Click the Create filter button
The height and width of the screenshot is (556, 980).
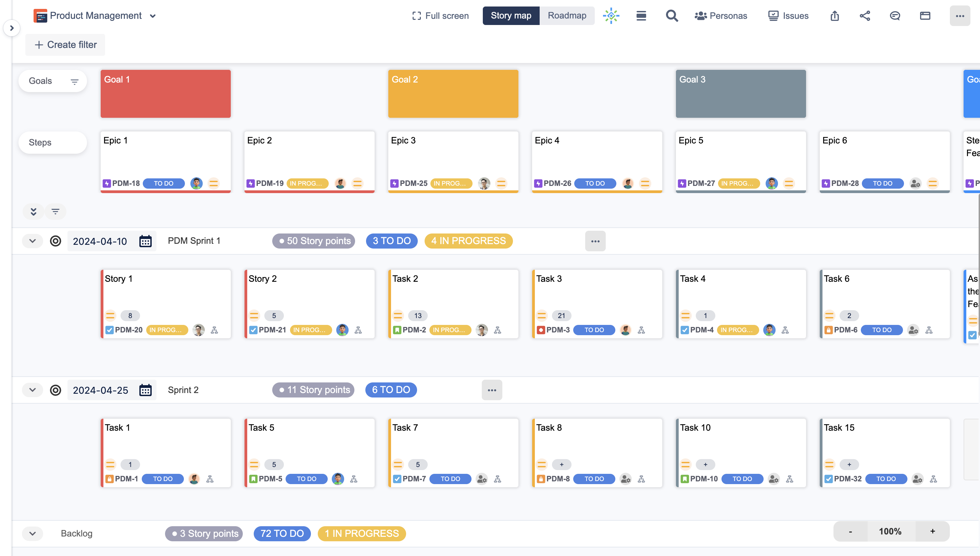65,45
